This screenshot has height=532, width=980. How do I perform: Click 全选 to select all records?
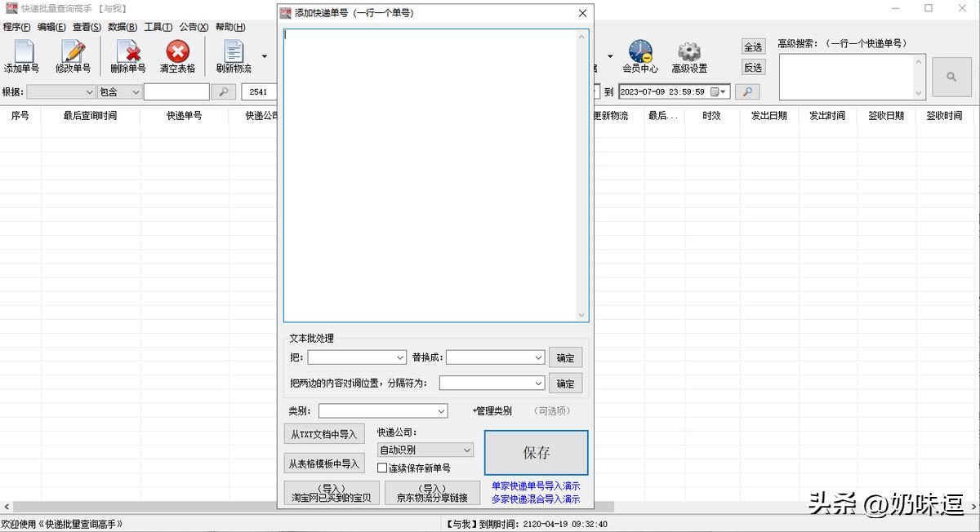pyautogui.click(x=753, y=47)
